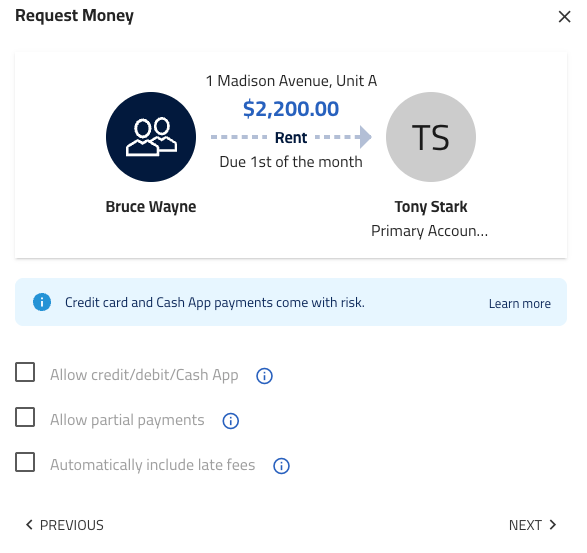Click the Rent label between dashed lines
587x553 pixels.
291,137
